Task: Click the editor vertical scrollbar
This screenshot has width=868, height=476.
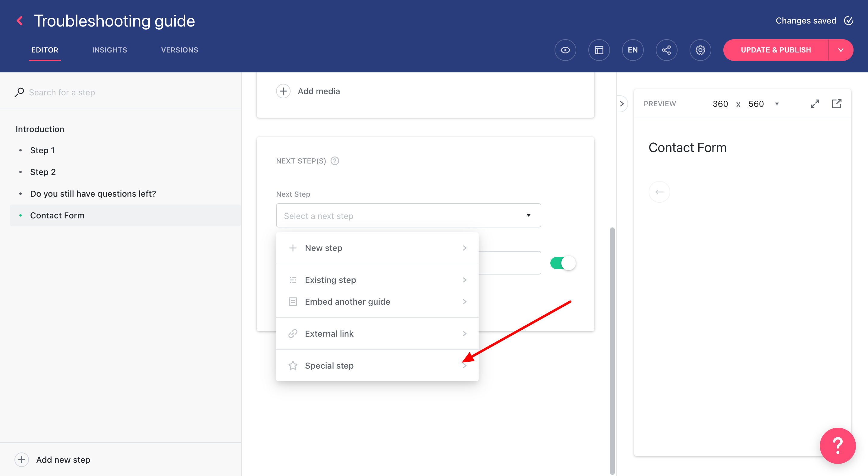Action: click(612, 351)
